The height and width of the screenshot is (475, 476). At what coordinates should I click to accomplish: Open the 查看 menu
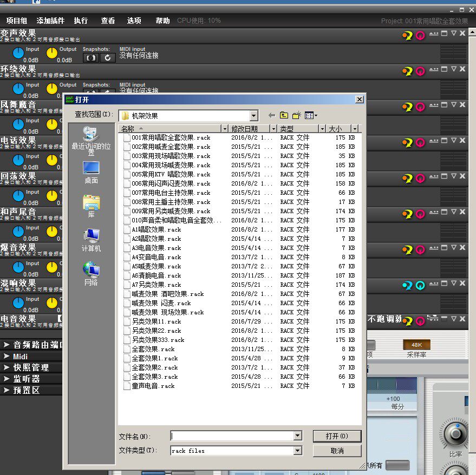108,21
